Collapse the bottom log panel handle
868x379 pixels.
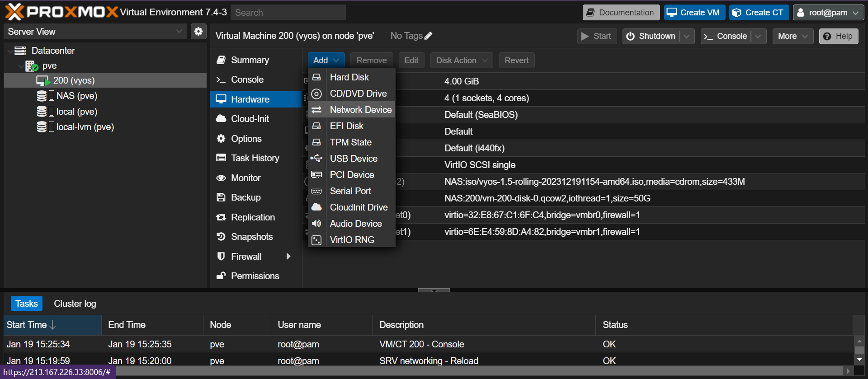point(434,290)
